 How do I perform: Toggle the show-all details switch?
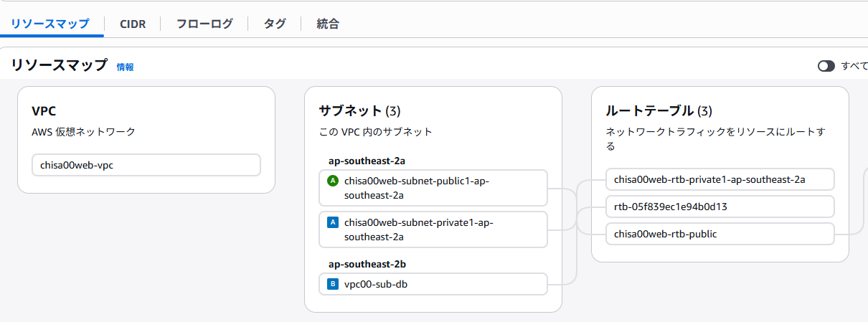pyautogui.click(x=826, y=66)
